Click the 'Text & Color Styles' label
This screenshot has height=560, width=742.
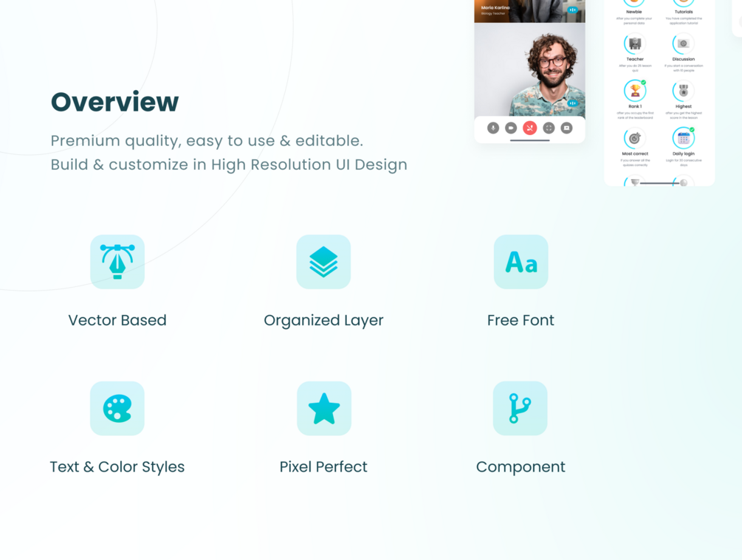pyautogui.click(x=117, y=467)
